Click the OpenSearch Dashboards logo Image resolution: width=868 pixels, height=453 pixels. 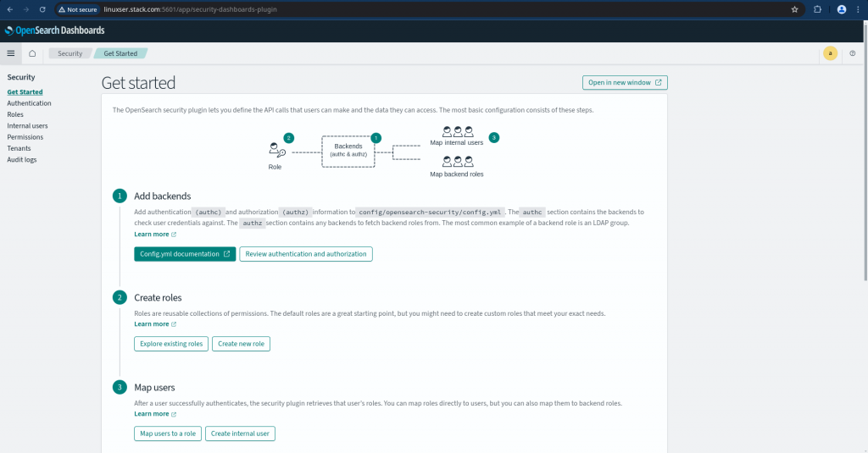pos(54,30)
